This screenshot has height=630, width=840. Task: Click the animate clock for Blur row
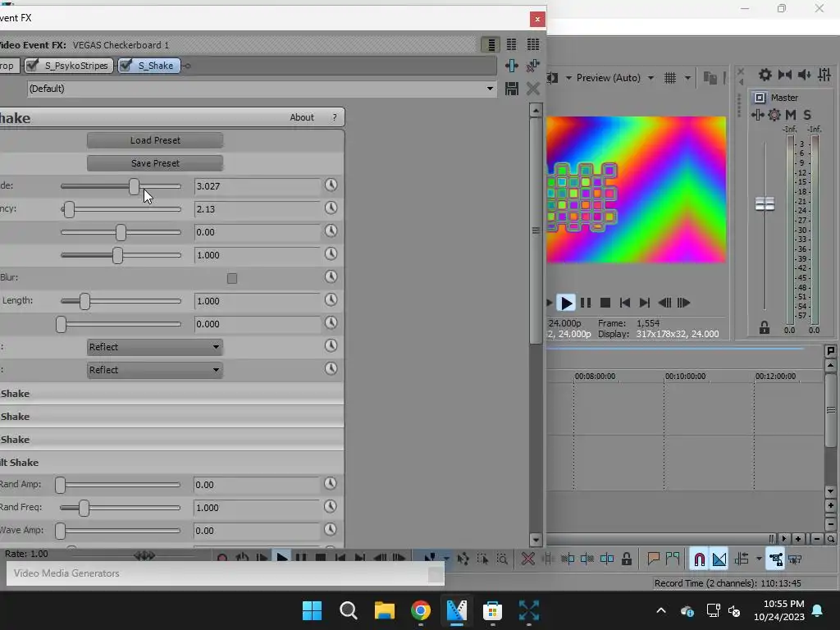click(331, 277)
